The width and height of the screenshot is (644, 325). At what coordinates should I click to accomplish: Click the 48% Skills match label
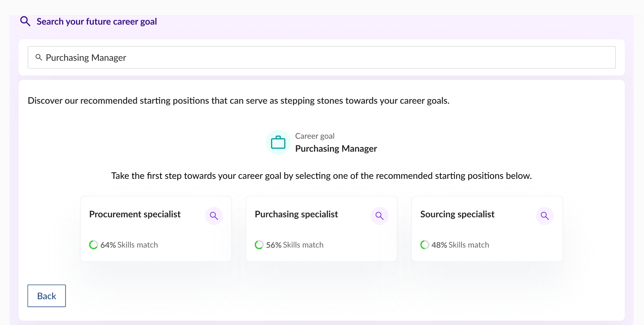click(x=460, y=245)
